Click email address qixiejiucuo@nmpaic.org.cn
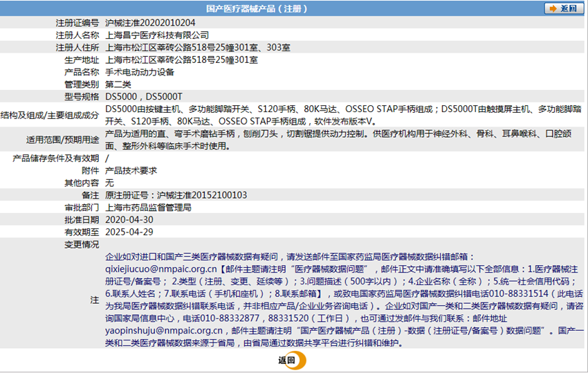Viewport: 588px width, 373px height. point(161,269)
